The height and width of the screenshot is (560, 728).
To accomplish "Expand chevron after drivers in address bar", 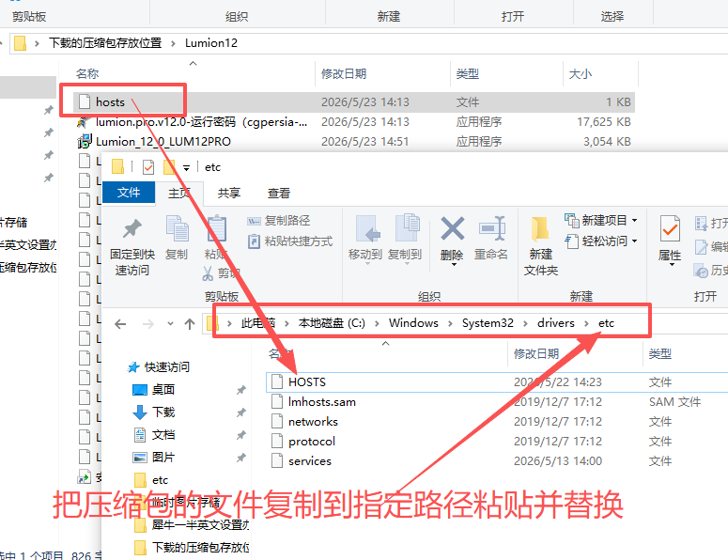I will pyautogui.click(x=586, y=323).
